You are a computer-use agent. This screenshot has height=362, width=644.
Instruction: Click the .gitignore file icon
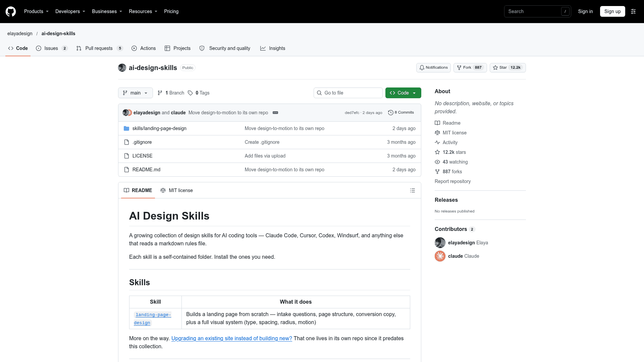[126, 142]
